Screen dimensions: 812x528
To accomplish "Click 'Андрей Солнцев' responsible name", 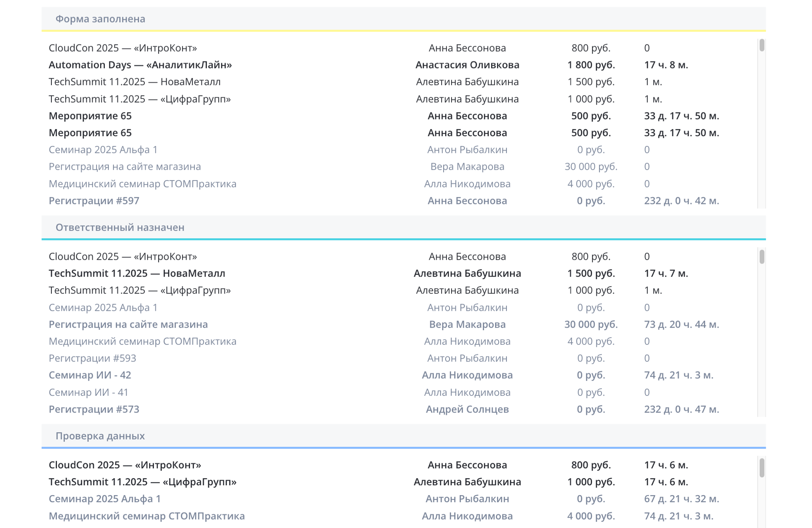I will click(467, 409).
